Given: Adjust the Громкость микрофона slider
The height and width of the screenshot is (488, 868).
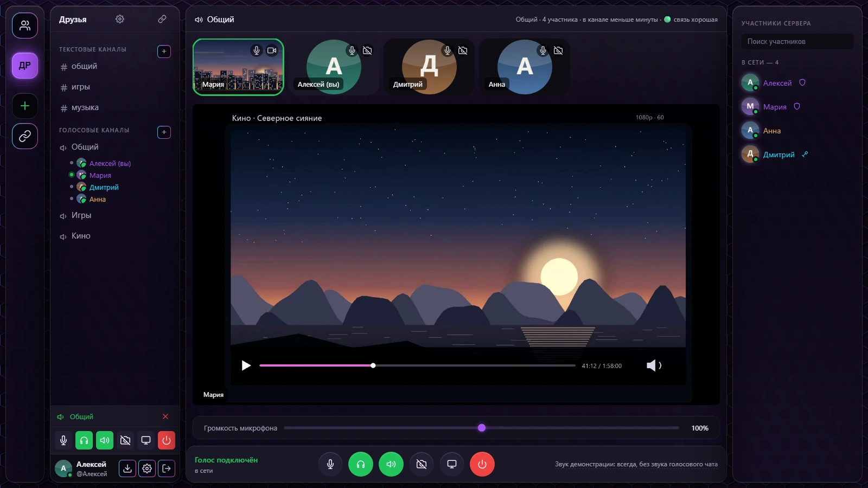Looking at the screenshot, I should coord(481,428).
